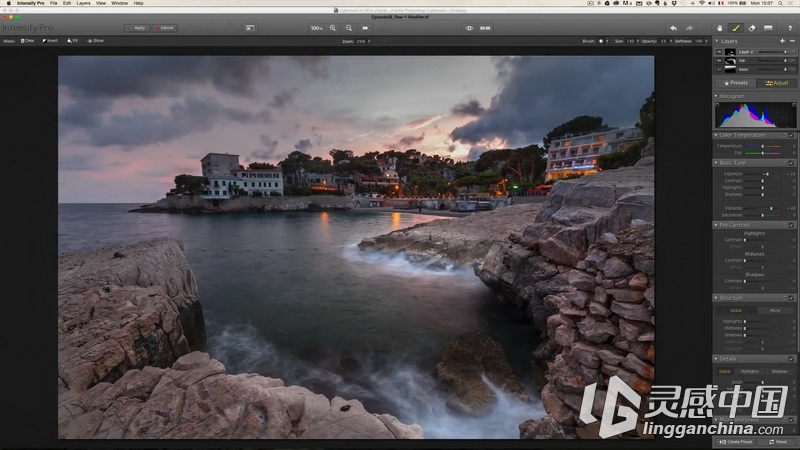
Task: Open the Zoom percentage dropdown
Action: click(363, 41)
